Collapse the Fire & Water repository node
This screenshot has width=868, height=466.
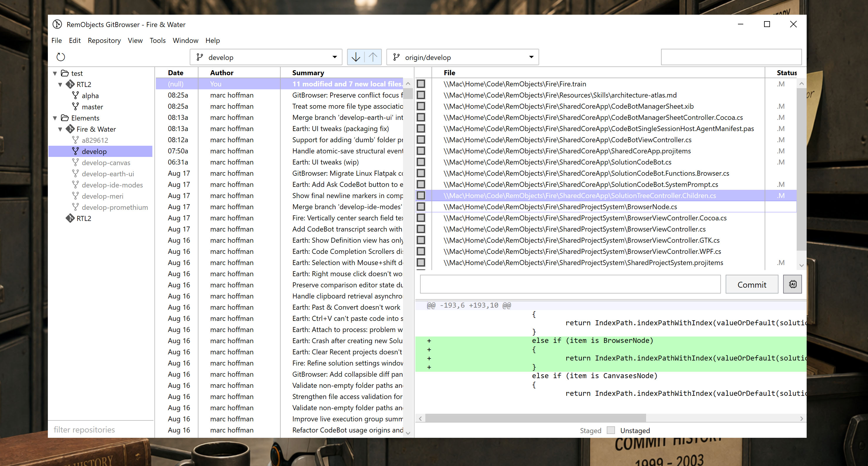coord(60,130)
